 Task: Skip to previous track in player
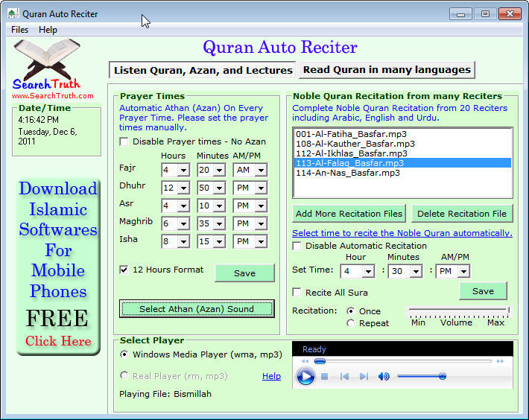(344, 376)
